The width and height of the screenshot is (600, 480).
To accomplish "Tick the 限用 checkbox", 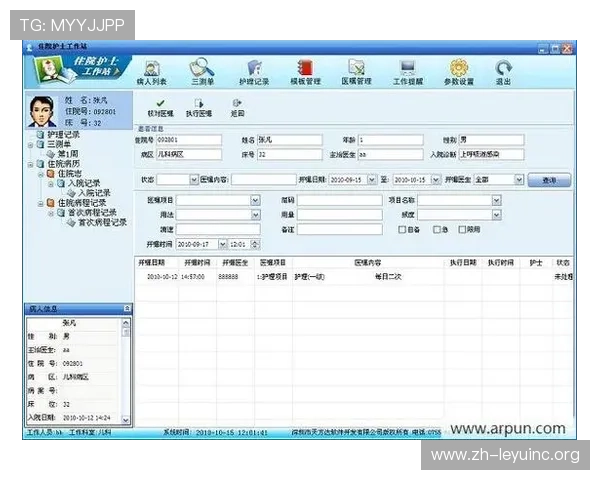I will pyautogui.click(x=462, y=229).
